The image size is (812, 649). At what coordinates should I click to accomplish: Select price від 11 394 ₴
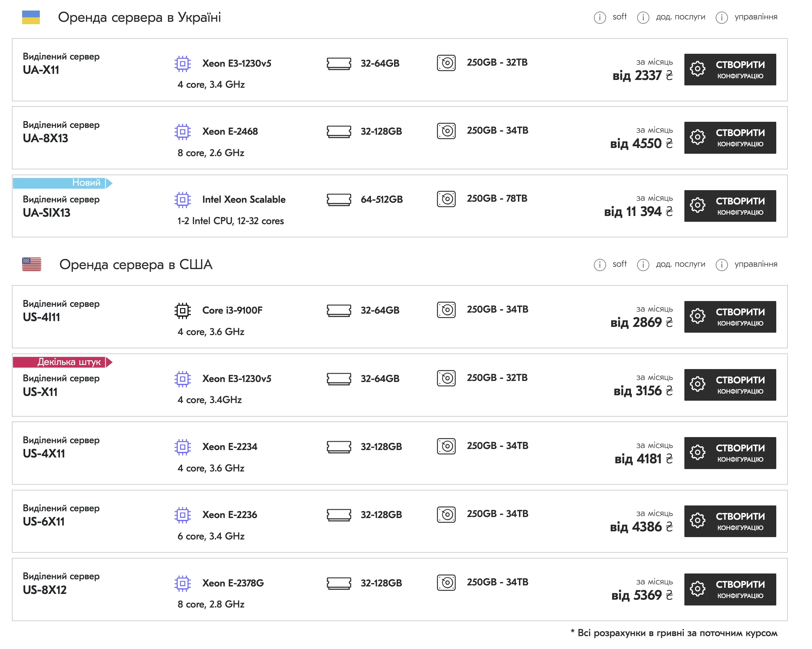(638, 212)
